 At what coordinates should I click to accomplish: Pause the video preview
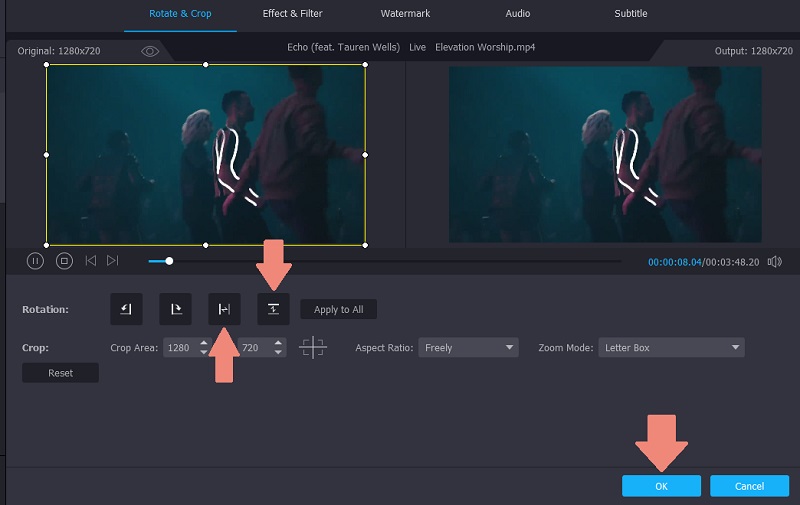coord(35,261)
